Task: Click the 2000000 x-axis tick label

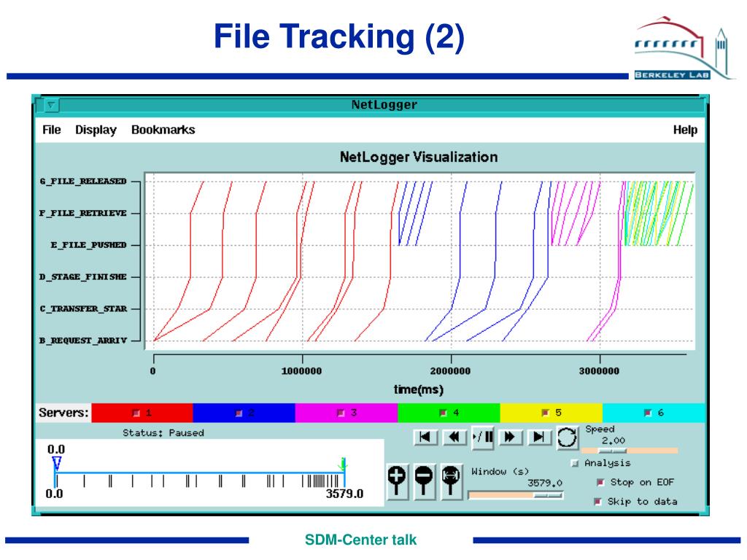Action: (x=450, y=371)
